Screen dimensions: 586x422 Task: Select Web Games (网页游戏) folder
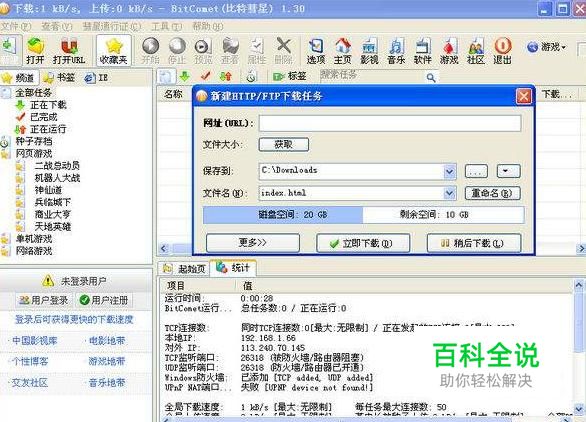(34, 154)
